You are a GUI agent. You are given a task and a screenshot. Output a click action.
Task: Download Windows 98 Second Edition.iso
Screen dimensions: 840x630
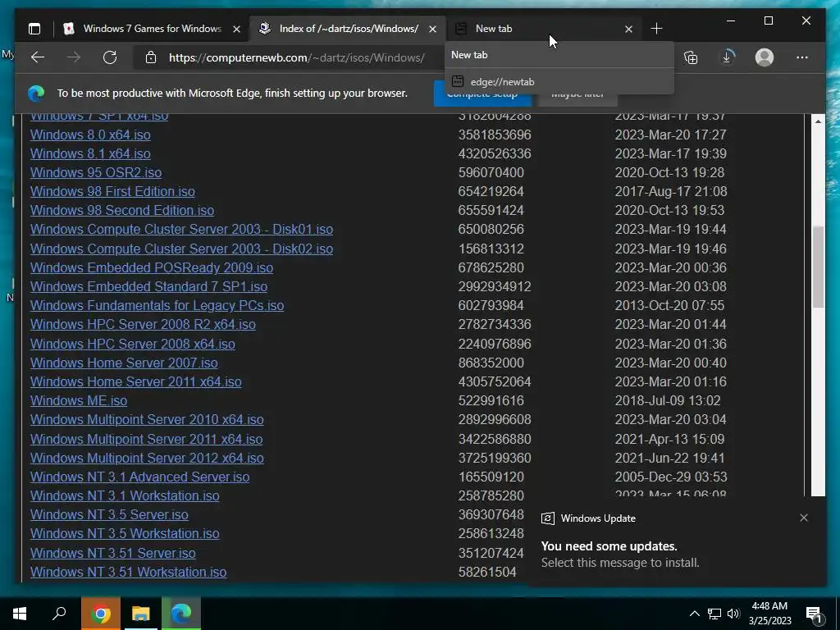tap(122, 210)
